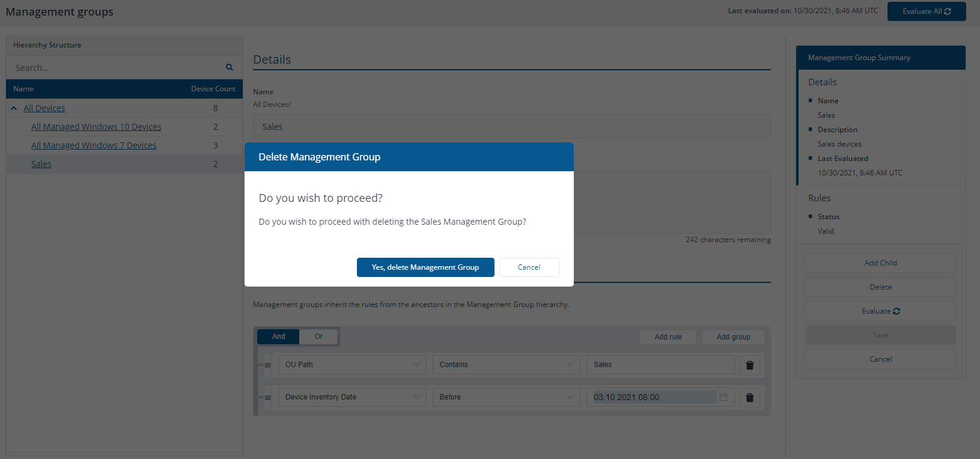Collapse the All Devices tree node

coord(14,109)
